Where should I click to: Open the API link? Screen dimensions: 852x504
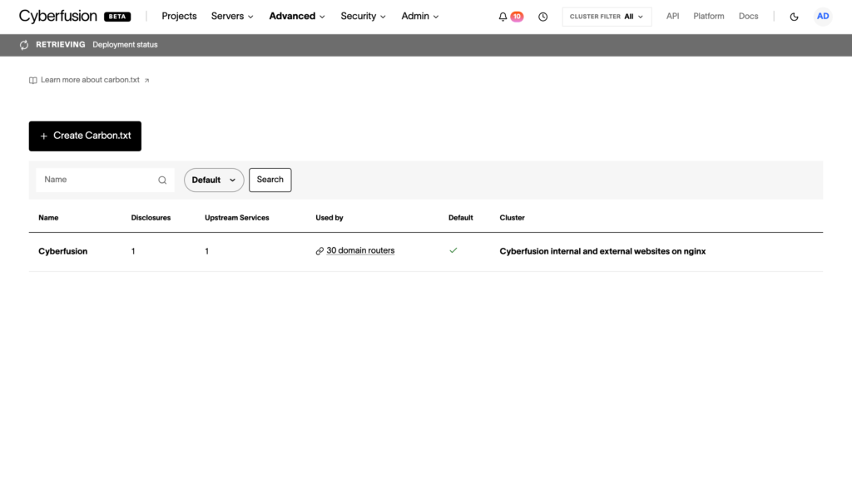point(672,17)
